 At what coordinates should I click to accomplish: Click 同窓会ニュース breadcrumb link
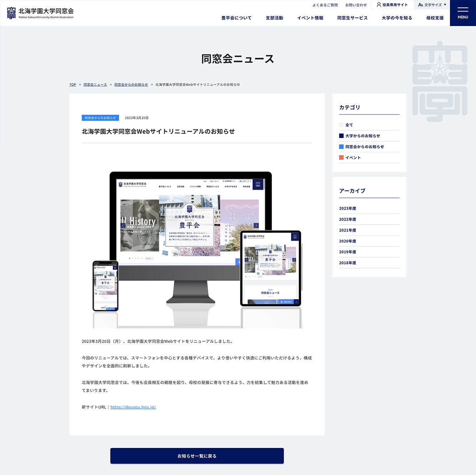95,85
